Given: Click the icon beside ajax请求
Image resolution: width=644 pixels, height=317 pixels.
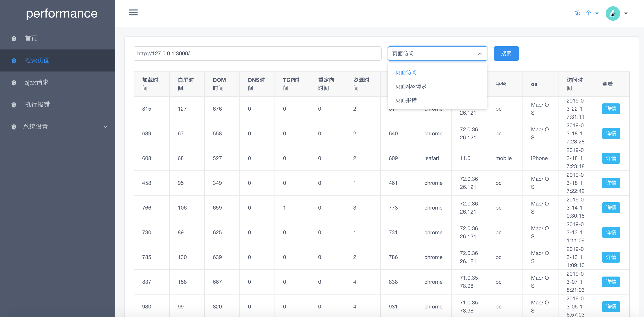Looking at the screenshot, I should tap(14, 83).
